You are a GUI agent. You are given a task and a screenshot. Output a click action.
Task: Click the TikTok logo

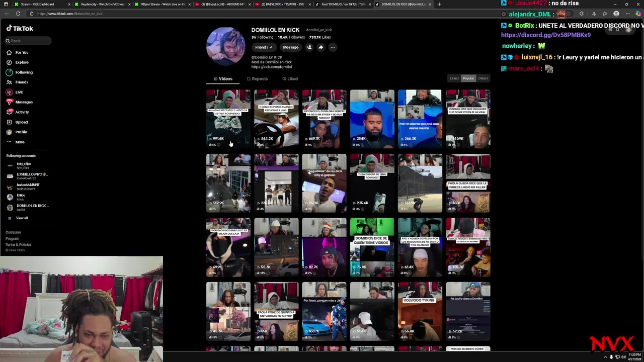click(x=20, y=29)
